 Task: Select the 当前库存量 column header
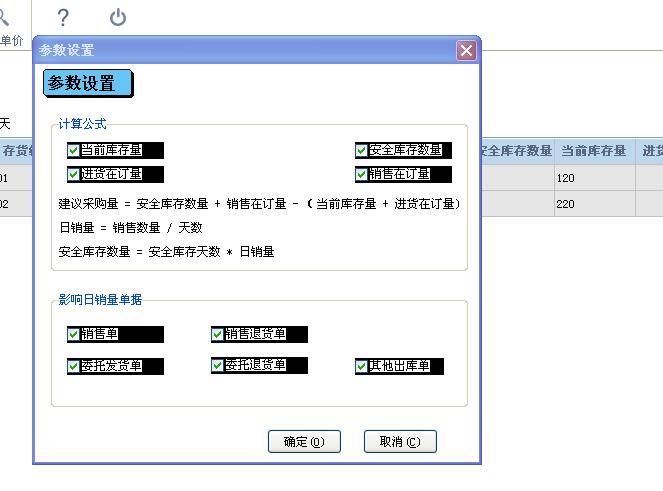pyautogui.click(x=593, y=151)
